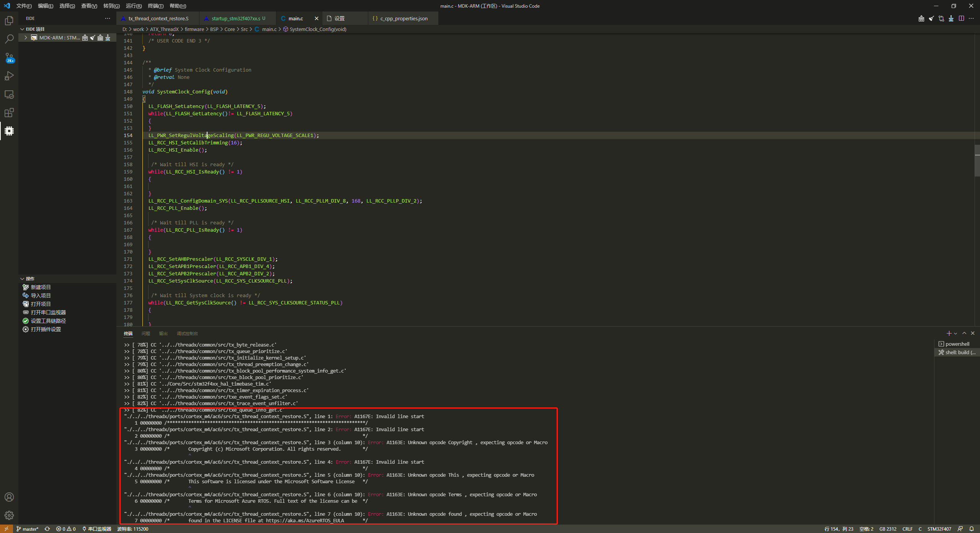980x533 pixels.
Task: Build the MDK-ARM project via build icon
Action: [85, 38]
